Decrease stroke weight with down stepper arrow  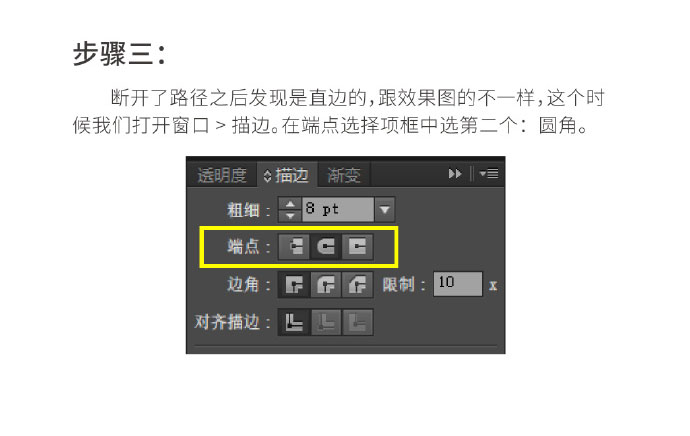click(x=290, y=216)
